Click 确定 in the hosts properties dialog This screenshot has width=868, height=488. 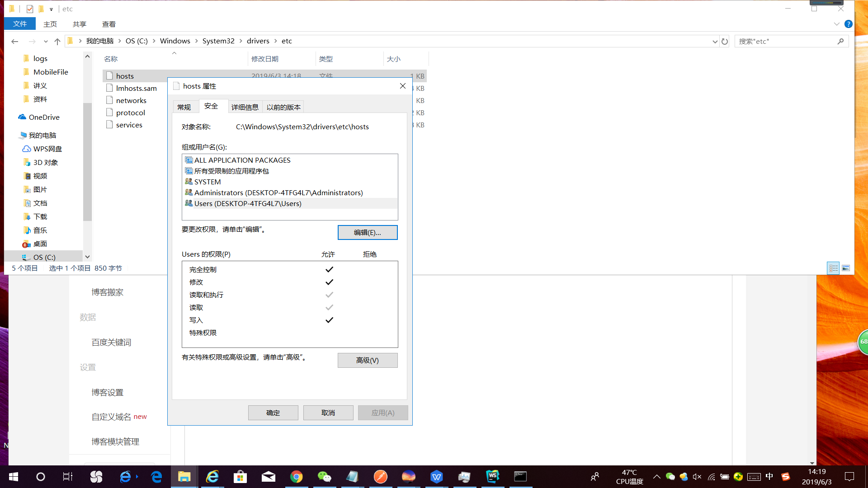tap(273, 413)
